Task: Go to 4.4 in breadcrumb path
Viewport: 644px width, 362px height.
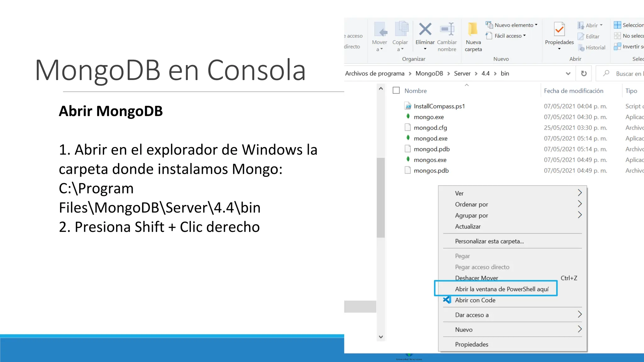Action: pos(486,74)
